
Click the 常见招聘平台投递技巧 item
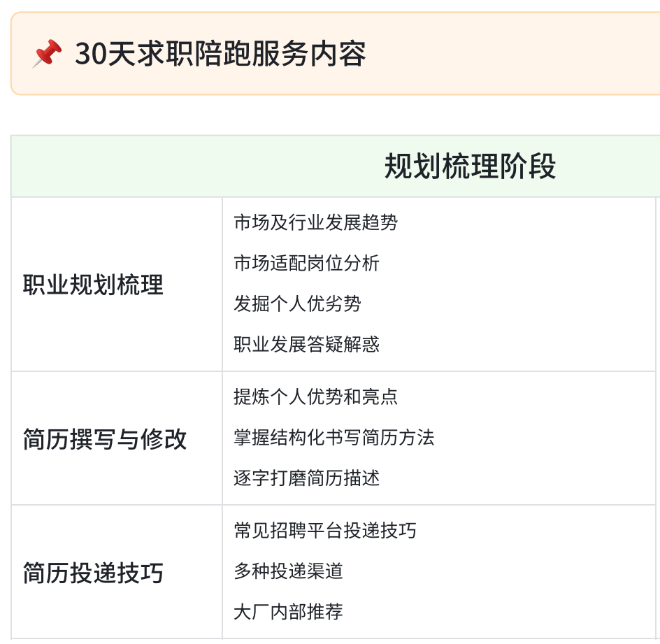(324, 531)
